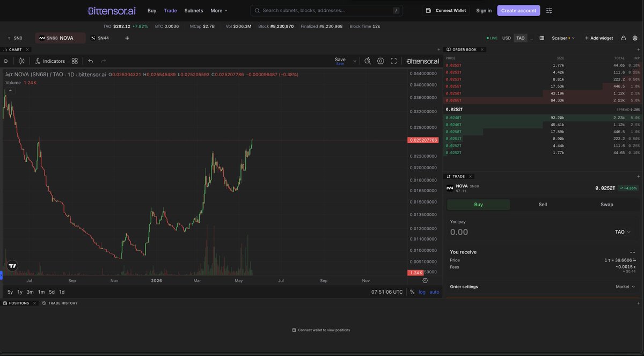Open the Scalper layout dropdown
This screenshot has height=356, width=644.
pos(563,38)
